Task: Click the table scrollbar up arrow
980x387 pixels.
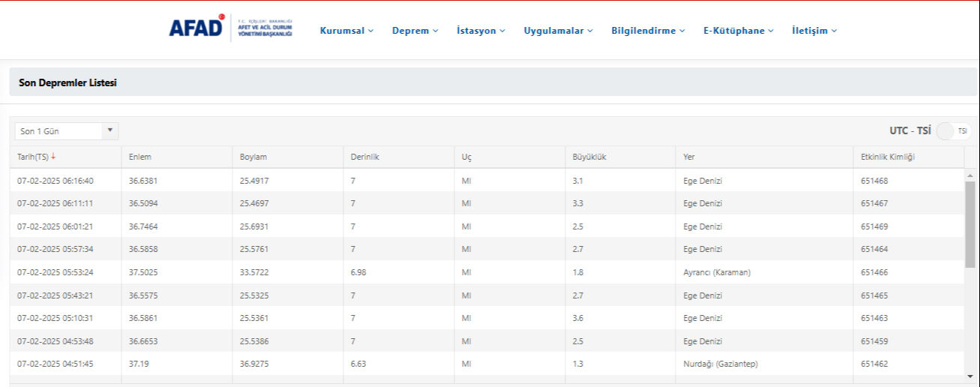Action: coord(970,175)
